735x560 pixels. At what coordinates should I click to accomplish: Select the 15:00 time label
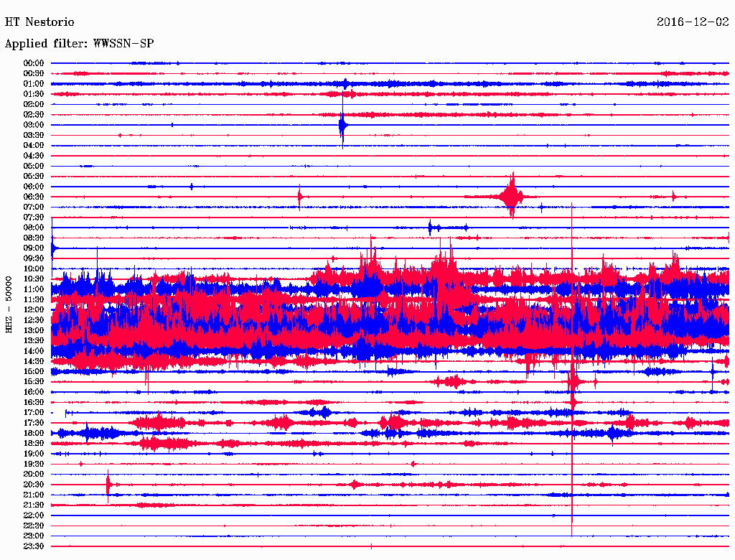click(34, 371)
